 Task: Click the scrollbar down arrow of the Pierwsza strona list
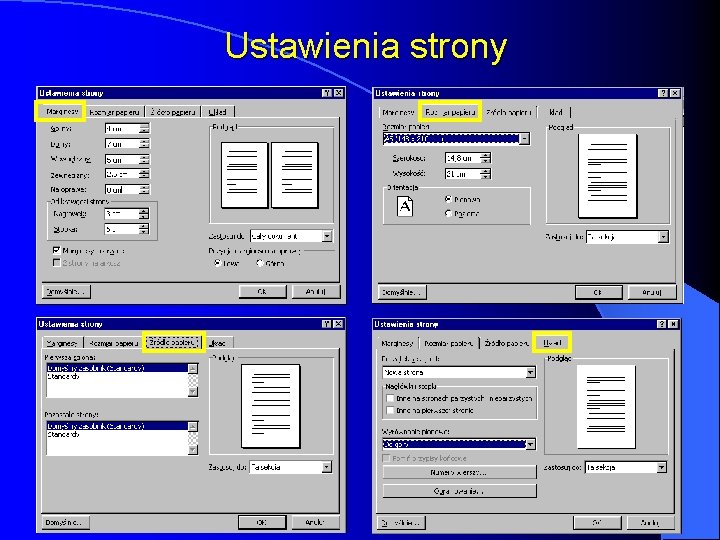coord(193,392)
